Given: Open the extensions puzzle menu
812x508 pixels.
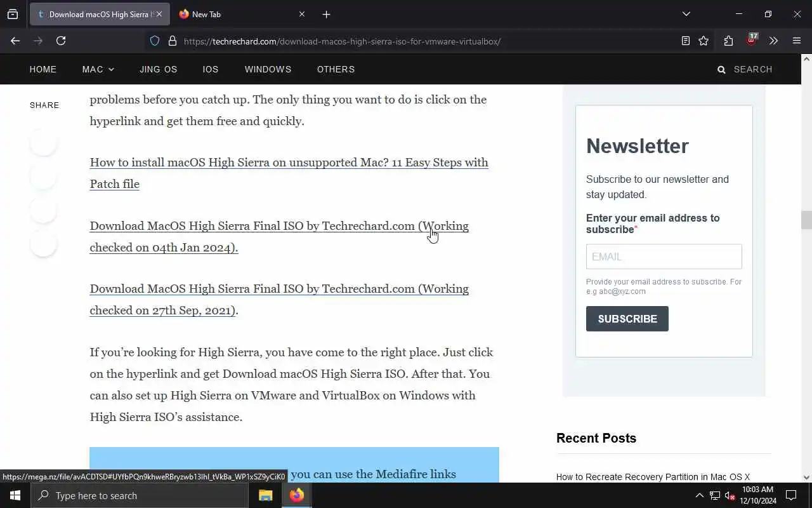Looking at the screenshot, I should [x=728, y=41].
